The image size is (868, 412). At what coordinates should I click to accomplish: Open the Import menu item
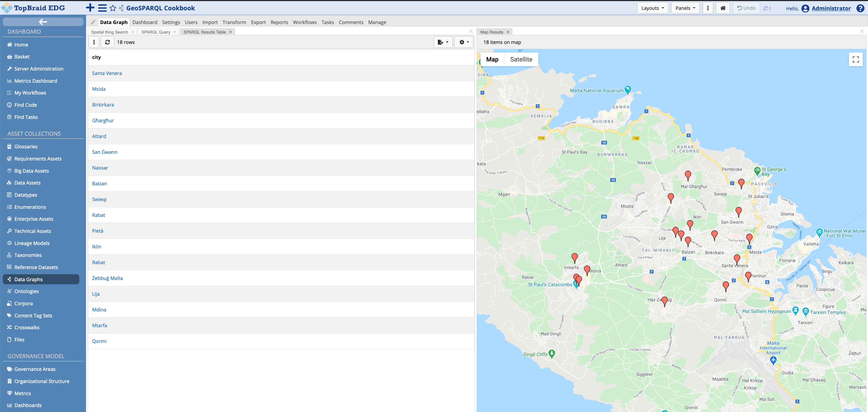point(210,22)
